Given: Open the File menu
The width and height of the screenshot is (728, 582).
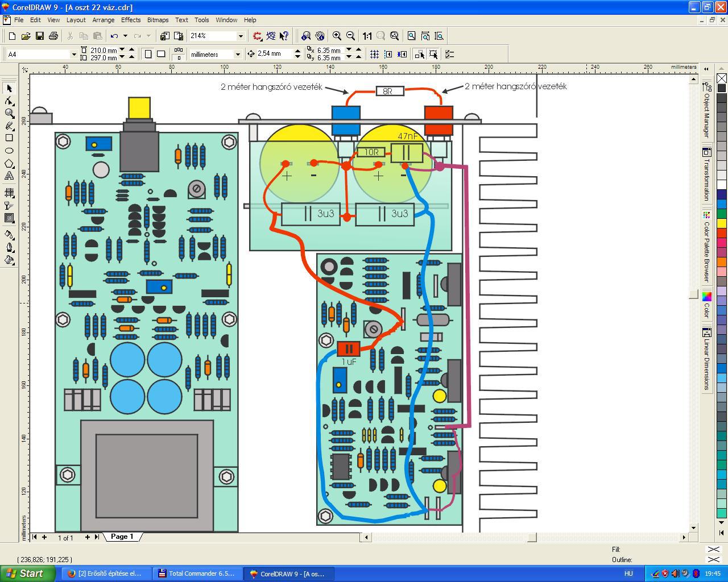Looking at the screenshot, I should (x=19, y=20).
